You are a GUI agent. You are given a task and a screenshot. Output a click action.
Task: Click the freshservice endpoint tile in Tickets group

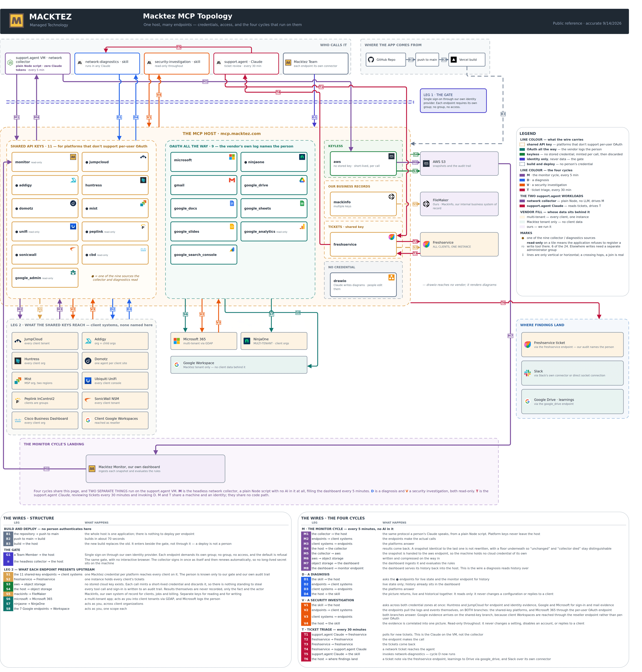[x=363, y=244]
